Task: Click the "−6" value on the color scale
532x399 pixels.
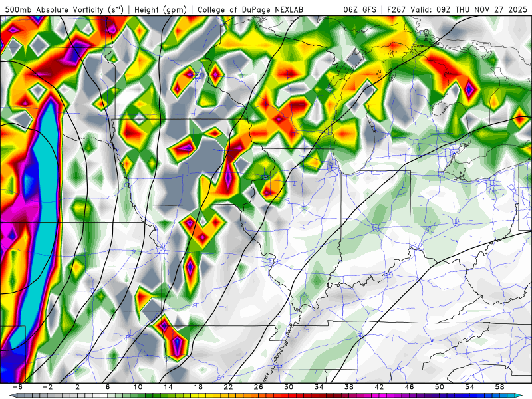Action: [x=17, y=387]
